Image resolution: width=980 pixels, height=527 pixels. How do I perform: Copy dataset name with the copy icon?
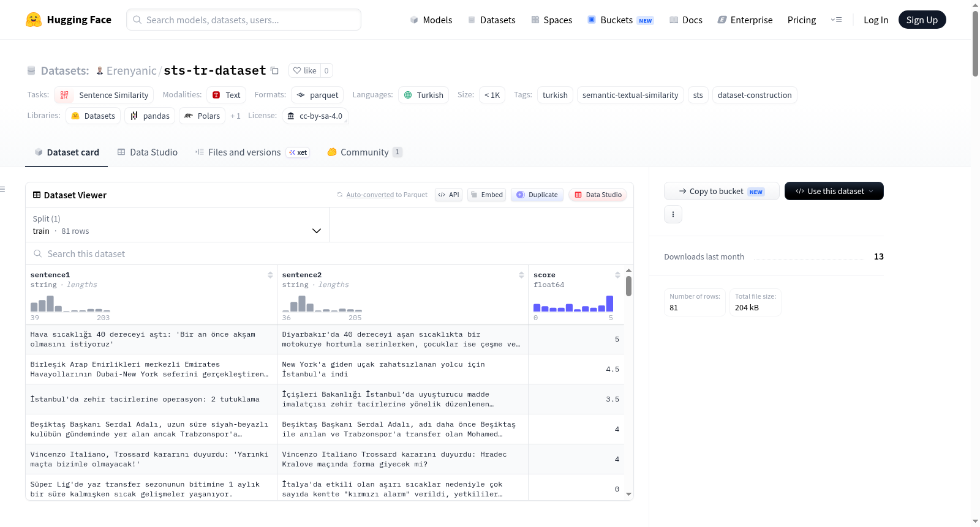pyautogui.click(x=275, y=70)
